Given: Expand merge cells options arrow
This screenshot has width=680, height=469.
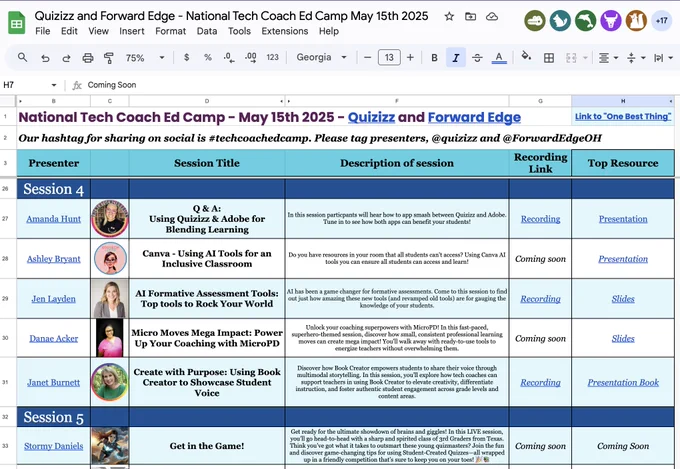Looking at the screenshot, I should [585, 58].
